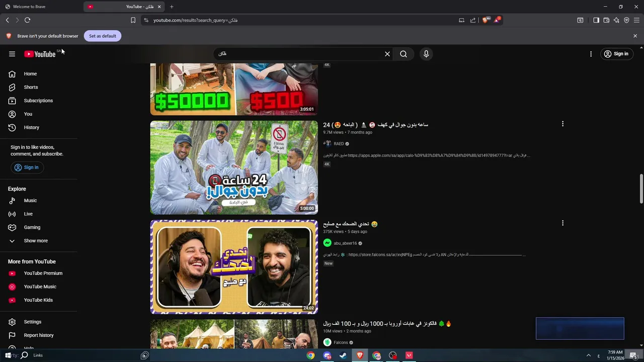Go back to previous page
This screenshot has width=644, height=362.
(8, 20)
